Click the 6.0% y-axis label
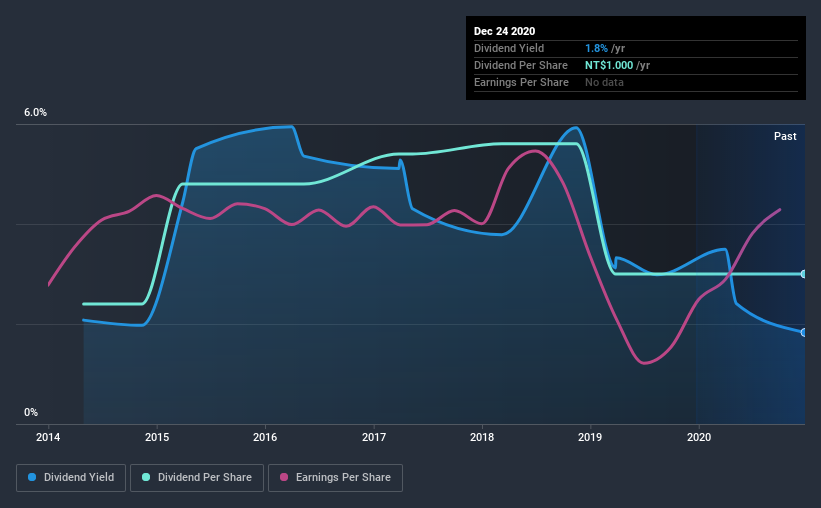 coord(35,112)
